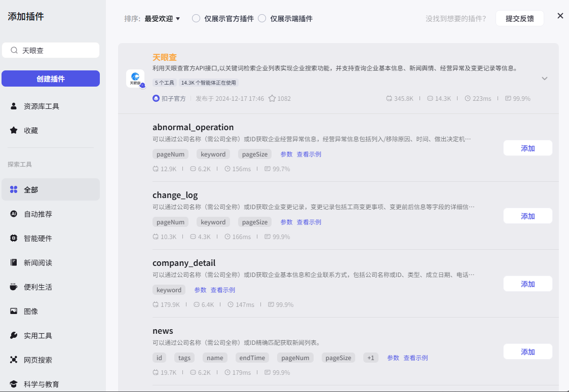Click the 全部 grid icon
This screenshot has height=392, width=569.
[x=14, y=189]
